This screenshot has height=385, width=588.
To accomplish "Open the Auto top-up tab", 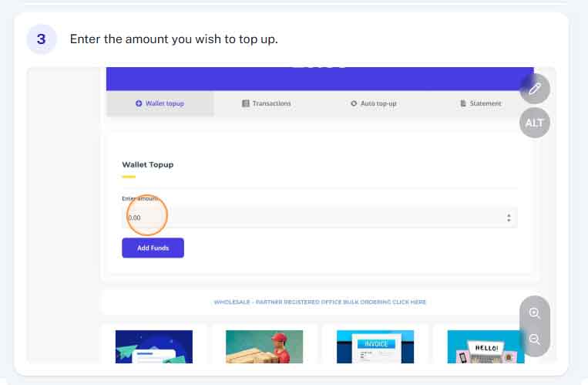I will coord(374,103).
